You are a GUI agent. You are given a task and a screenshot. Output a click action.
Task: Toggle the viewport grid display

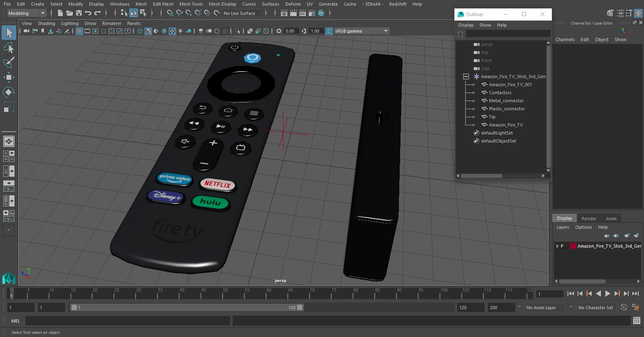[x=79, y=31]
